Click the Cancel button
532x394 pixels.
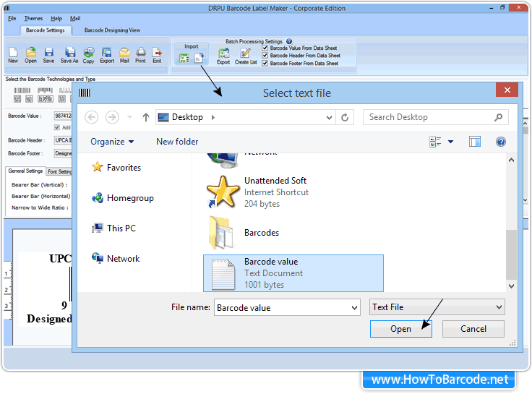[x=473, y=328]
